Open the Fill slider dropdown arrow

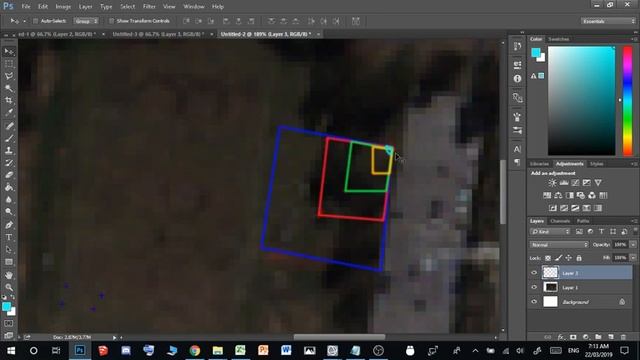coord(633,258)
